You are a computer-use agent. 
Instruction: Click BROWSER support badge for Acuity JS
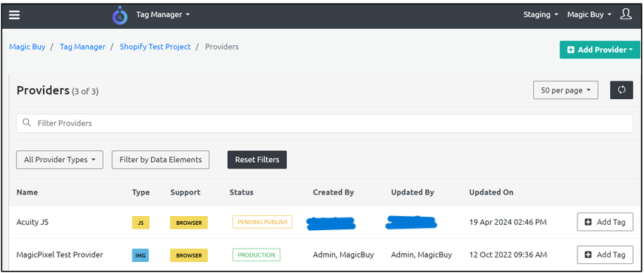click(189, 223)
